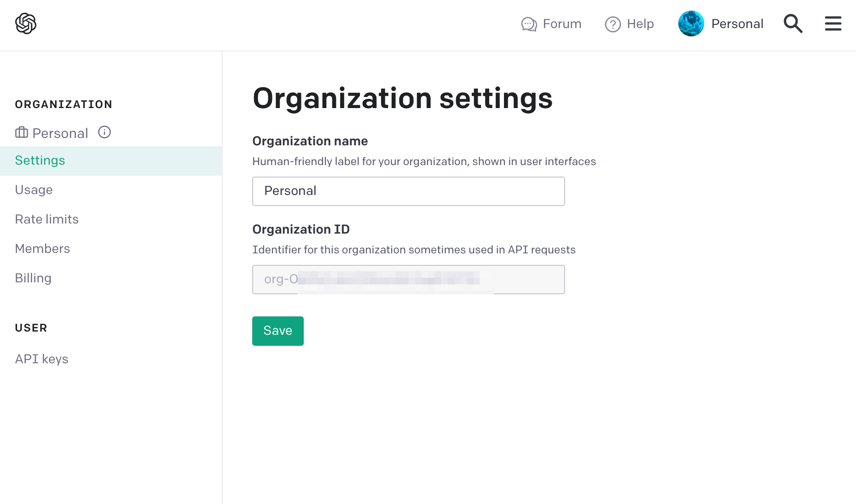
Task: View the Members page
Action: (x=42, y=249)
